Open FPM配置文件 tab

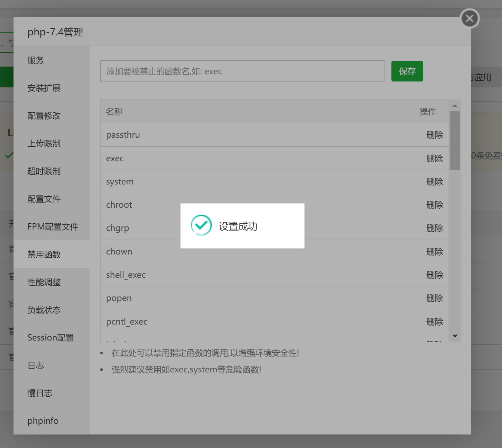click(53, 227)
